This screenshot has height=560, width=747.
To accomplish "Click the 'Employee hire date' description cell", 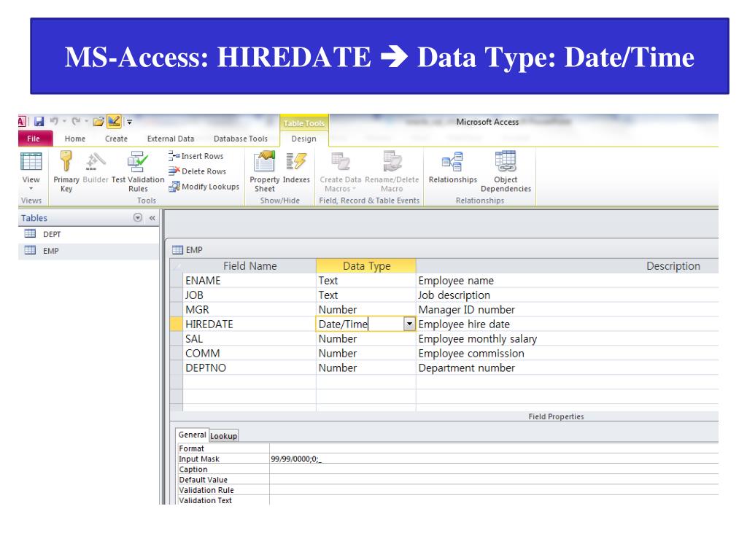I will pyautogui.click(x=567, y=324).
